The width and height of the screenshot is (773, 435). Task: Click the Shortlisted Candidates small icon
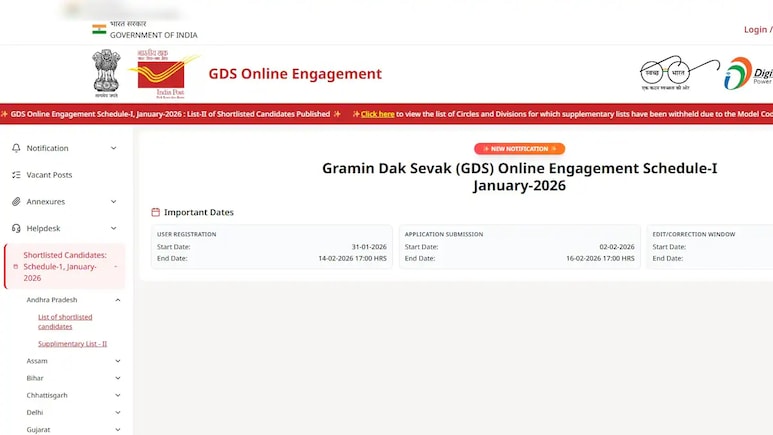tap(15, 266)
